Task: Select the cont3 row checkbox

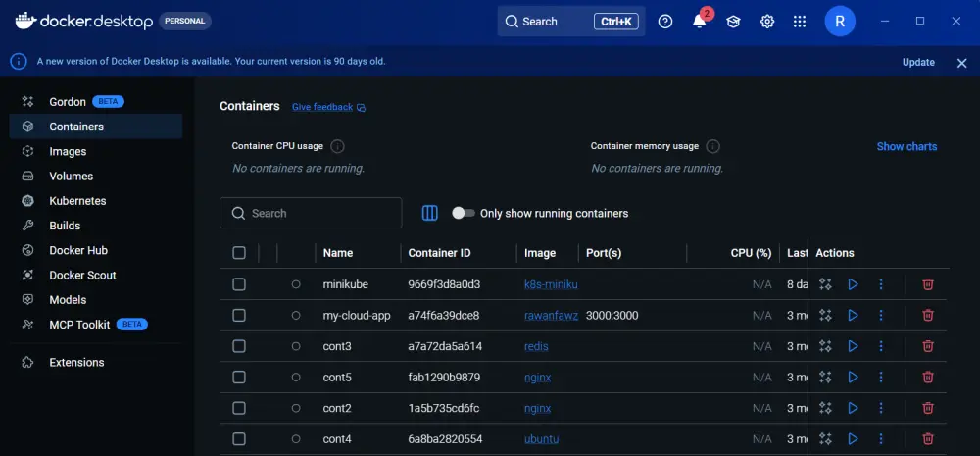Action: (x=239, y=346)
